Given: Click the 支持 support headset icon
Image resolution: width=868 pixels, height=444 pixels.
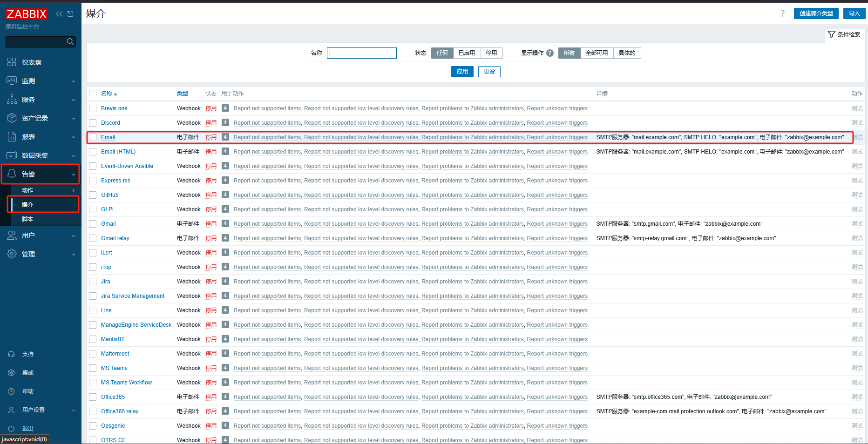Looking at the screenshot, I should pos(12,354).
